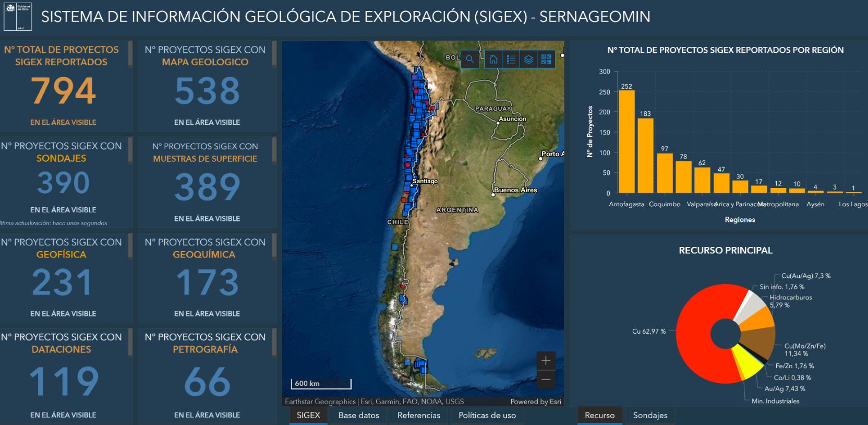Viewport: 868px width, 425px height.
Task: Click the Mapa Geologico value 538
Action: (207, 91)
